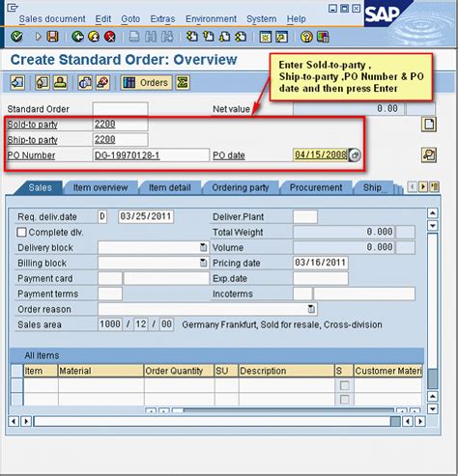Screen dimensions: 458x476
Task: Click the bottom horizontal scrollbar right arrow
Action: (420, 421)
